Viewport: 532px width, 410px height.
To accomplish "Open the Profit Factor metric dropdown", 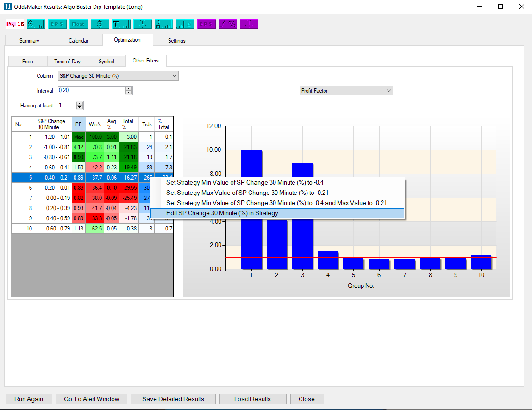I will (x=346, y=90).
